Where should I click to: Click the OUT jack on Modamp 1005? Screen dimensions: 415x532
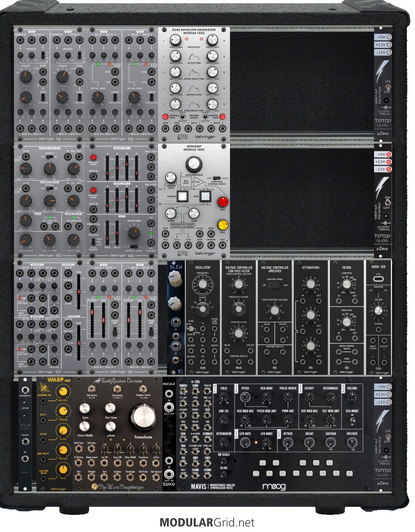[x=223, y=245]
